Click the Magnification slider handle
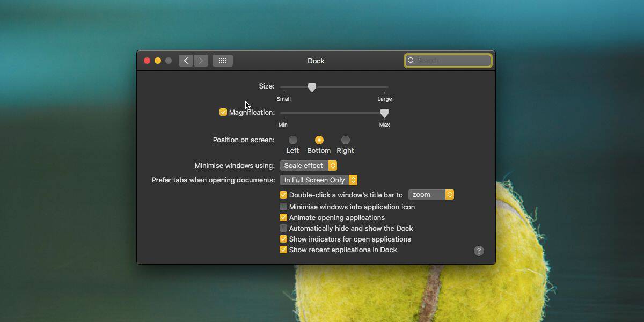Image resolution: width=644 pixels, height=322 pixels. coord(384,113)
